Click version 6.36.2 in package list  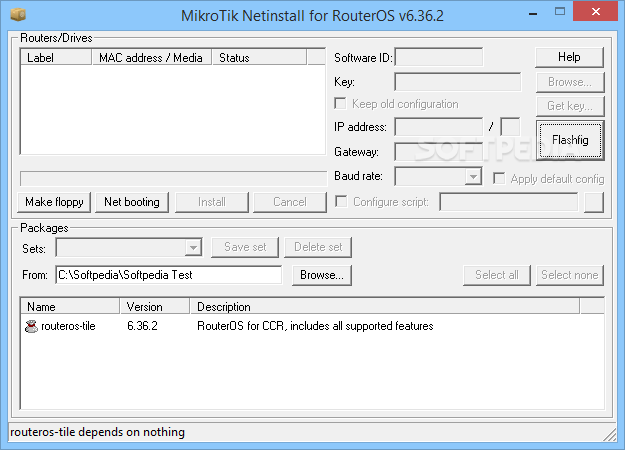tap(142, 326)
